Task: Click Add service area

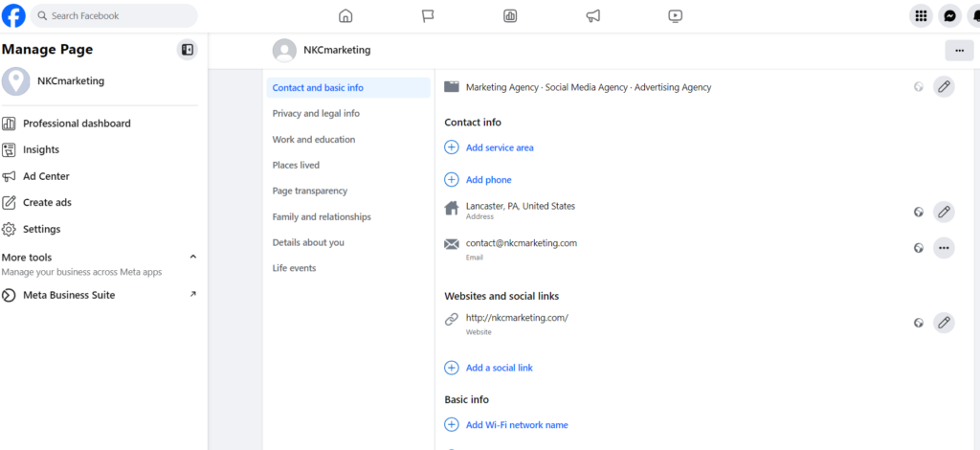Action: tap(500, 148)
